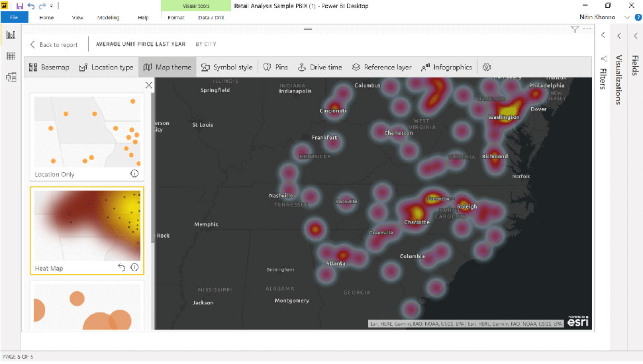Expand the Filters pane

603,36
